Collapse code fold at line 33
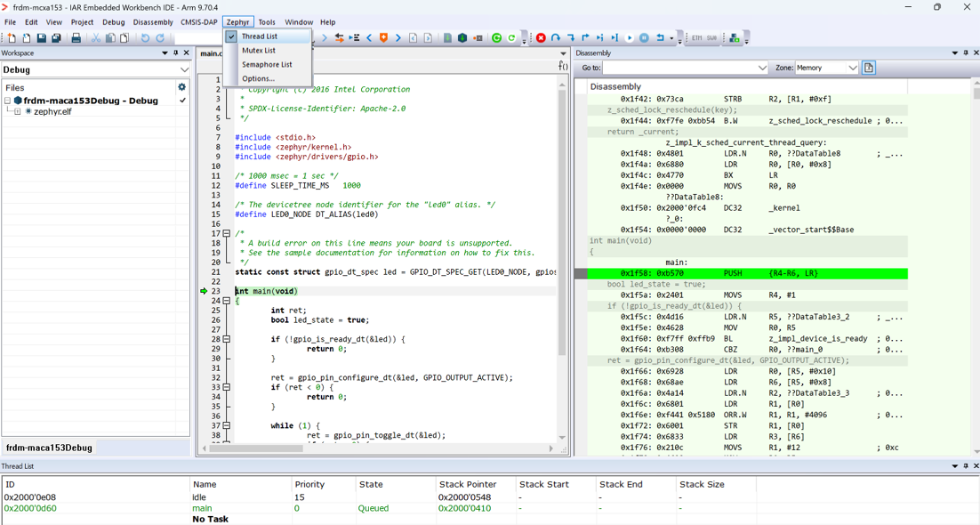This screenshot has width=980, height=525. [227, 387]
